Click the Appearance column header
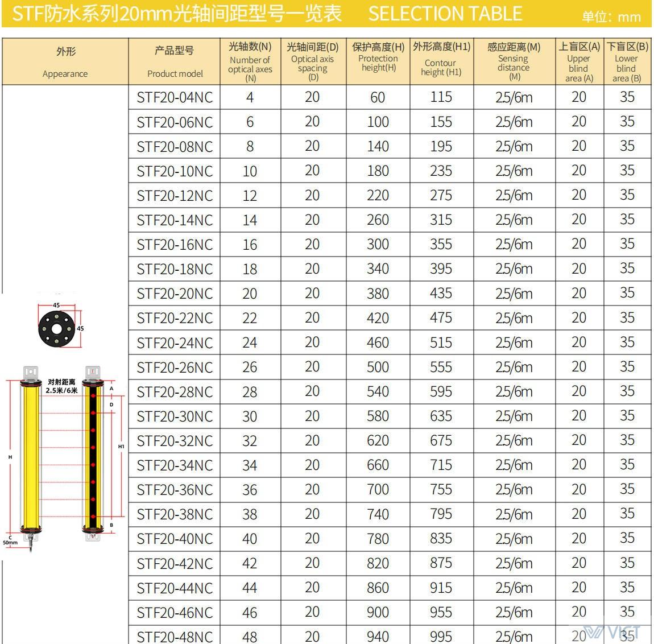This screenshot has width=654, height=644. pos(65,61)
